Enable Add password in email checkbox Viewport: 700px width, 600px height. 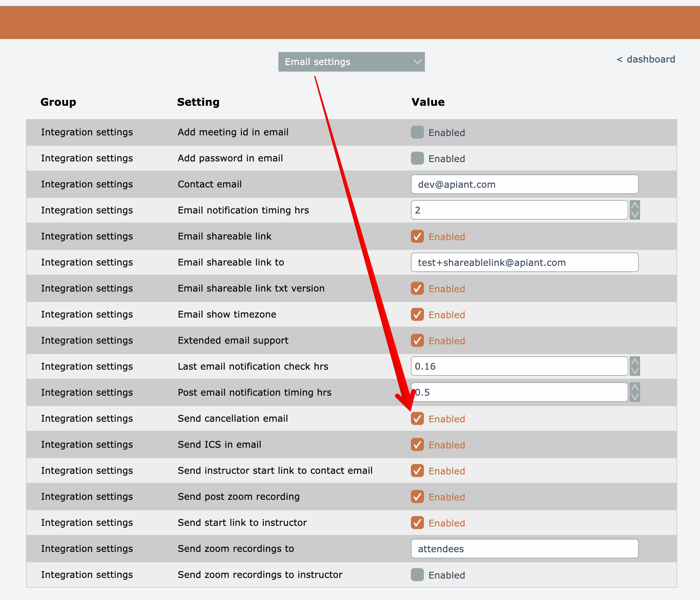click(x=417, y=158)
